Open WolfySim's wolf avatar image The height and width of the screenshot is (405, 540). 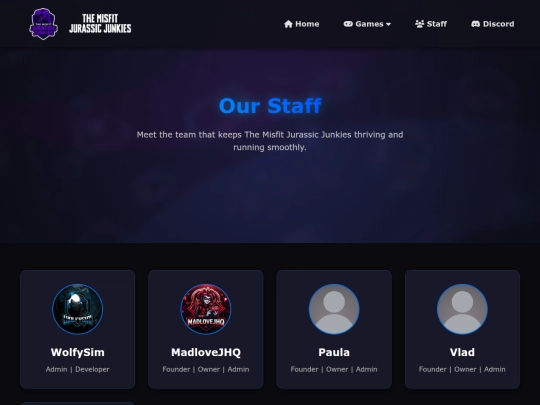pos(77,309)
